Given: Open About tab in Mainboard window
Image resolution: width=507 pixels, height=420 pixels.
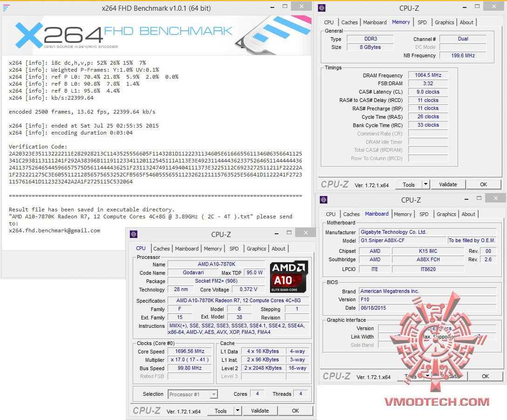Looking at the screenshot, I should click(468, 214).
